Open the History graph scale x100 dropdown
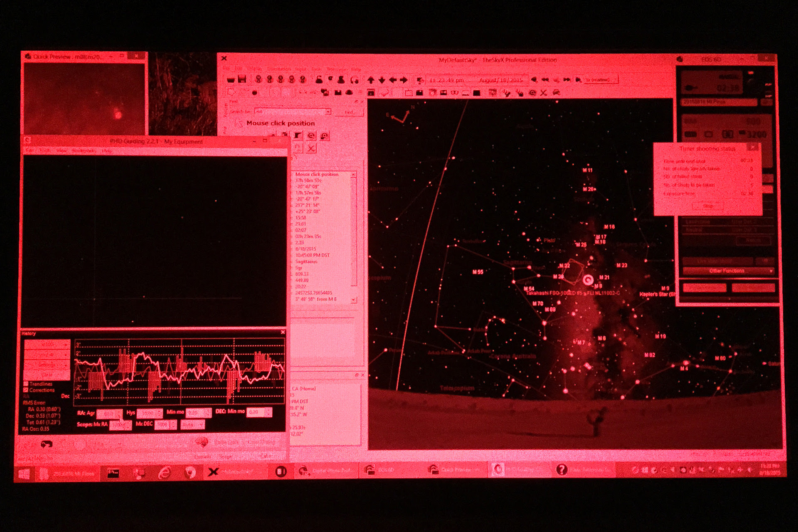 pyautogui.click(x=47, y=345)
